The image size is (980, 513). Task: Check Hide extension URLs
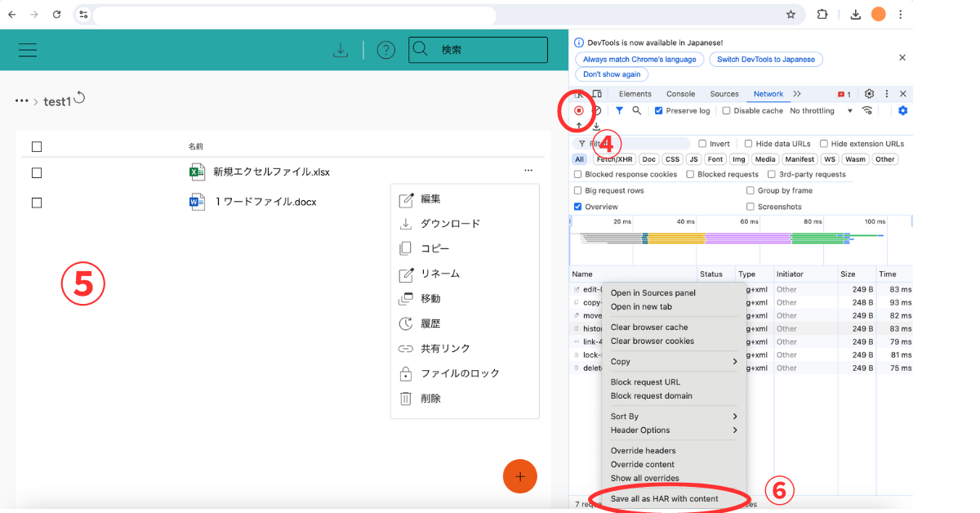click(824, 144)
